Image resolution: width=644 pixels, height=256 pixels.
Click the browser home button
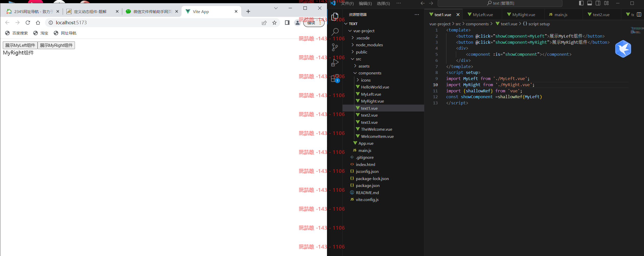[38, 23]
